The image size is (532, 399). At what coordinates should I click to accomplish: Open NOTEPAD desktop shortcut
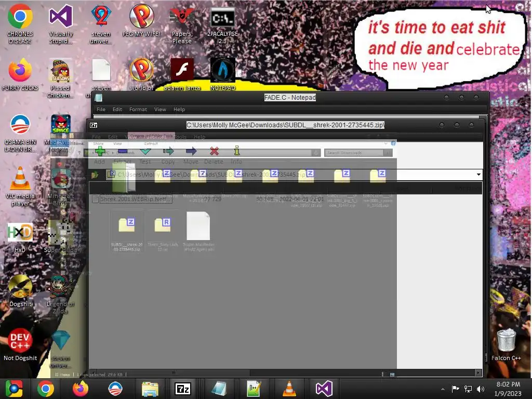(222, 75)
